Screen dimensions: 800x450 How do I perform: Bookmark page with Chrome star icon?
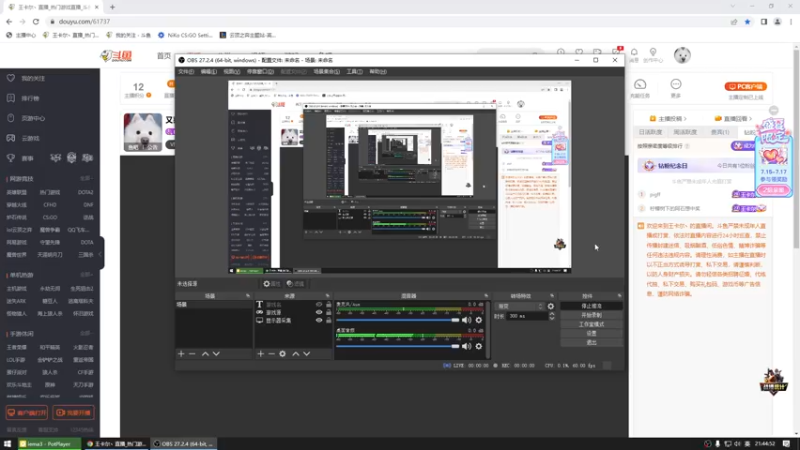(747, 21)
